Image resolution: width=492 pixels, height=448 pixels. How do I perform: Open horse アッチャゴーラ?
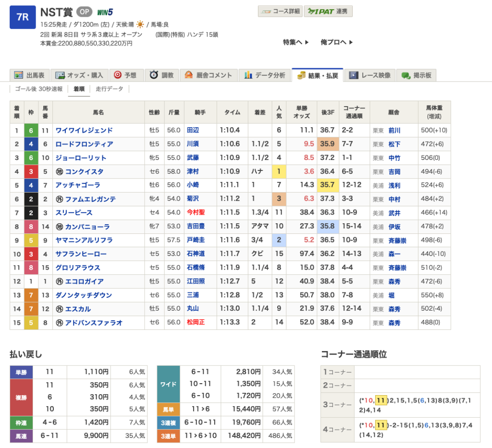(x=78, y=185)
